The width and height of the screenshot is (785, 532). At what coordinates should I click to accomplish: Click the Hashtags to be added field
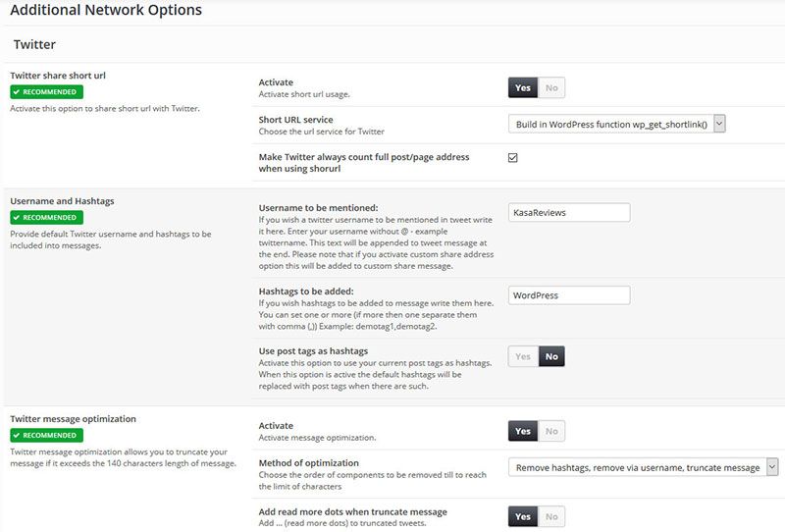coord(569,295)
